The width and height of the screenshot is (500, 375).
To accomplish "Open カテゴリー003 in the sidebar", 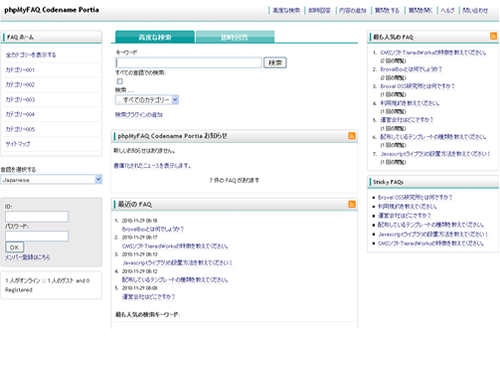I will click(x=20, y=100).
